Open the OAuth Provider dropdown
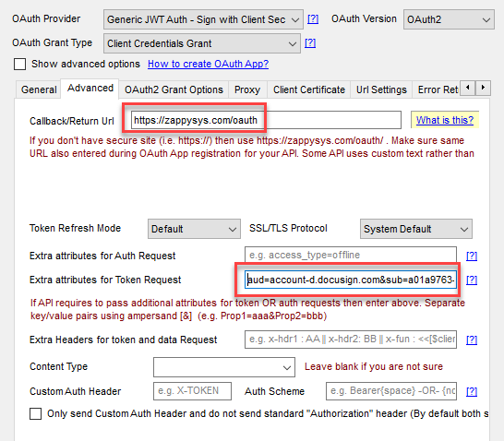This screenshot has width=504, height=441. pos(203,19)
